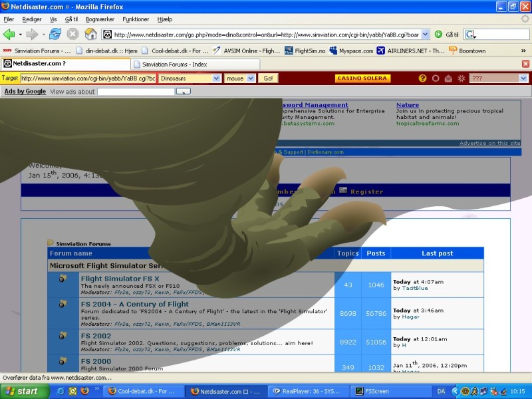This screenshot has height=399, width=532.
Task: Click the Netdisaster help question mark icon
Action: click(x=422, y=78)
